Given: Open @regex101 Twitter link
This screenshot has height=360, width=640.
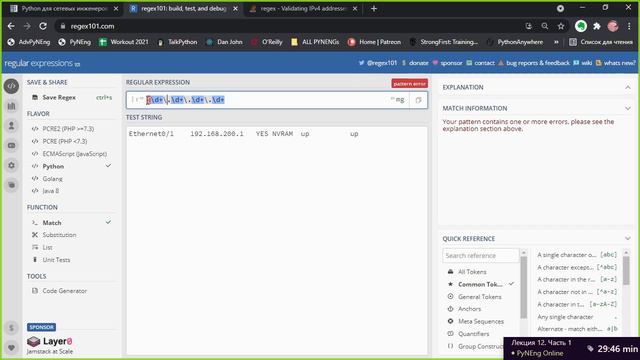Looking at the screenshot, I should click(x=378, y=63).
